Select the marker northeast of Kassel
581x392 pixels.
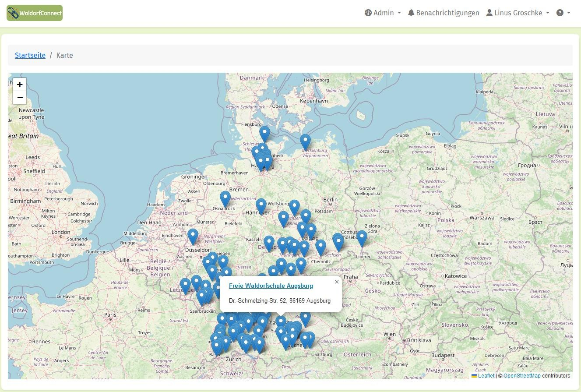click(x=269, y=244)
